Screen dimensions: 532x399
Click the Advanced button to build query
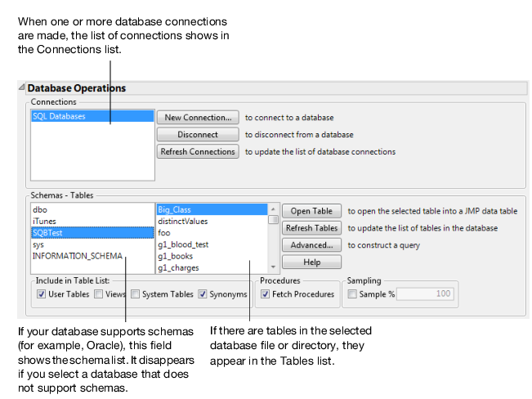(311, 244)
